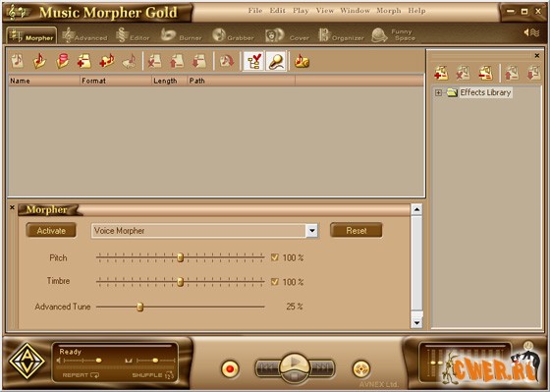The width and height of the screenshot is (550, 392).
Task: Click the Activate button
Action: pyautogui.click(x=51, y=230)
